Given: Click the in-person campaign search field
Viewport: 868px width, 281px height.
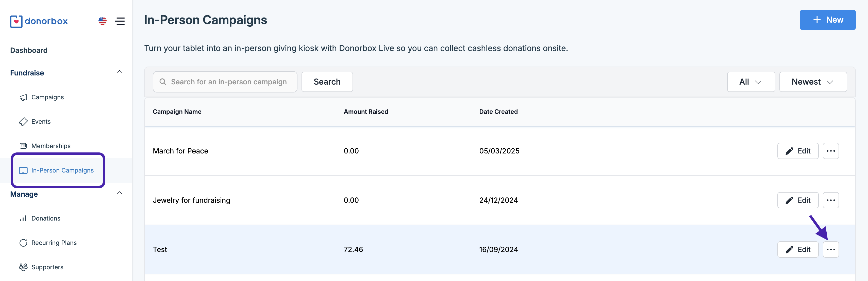Looking at the screenshot, I should click(x=228, y=82).
